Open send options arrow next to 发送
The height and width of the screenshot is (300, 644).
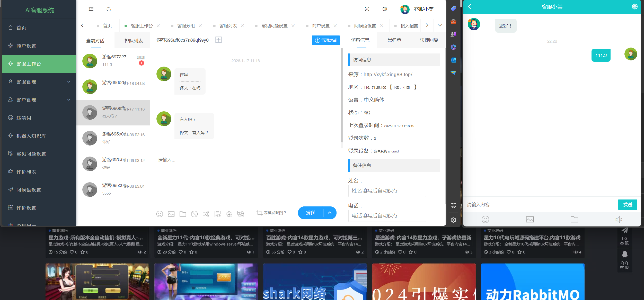330,213
